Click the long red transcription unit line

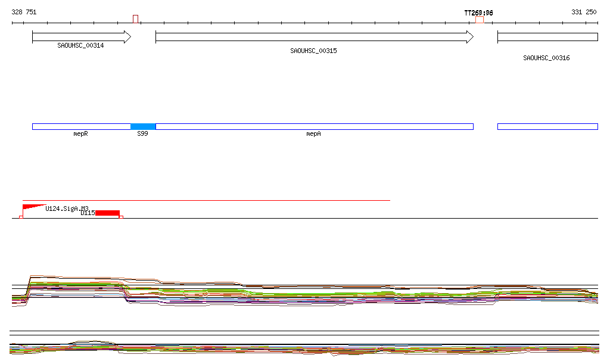click(206, 200)
